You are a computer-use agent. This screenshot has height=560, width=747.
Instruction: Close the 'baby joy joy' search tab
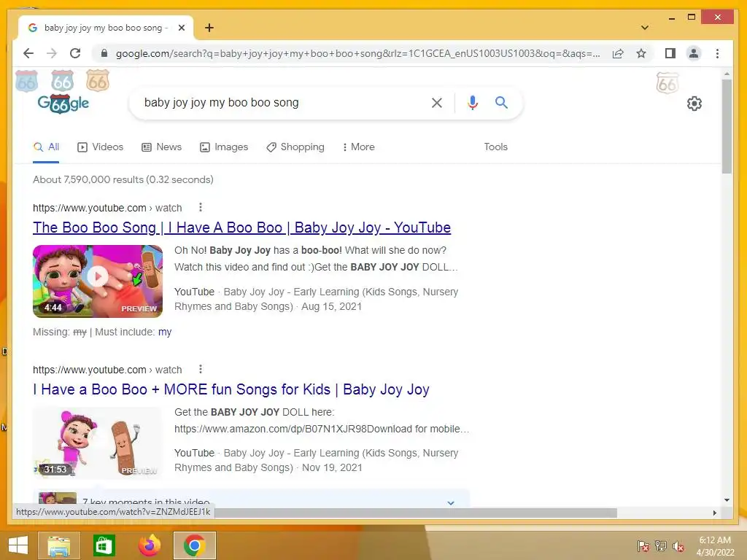[182, 28]
